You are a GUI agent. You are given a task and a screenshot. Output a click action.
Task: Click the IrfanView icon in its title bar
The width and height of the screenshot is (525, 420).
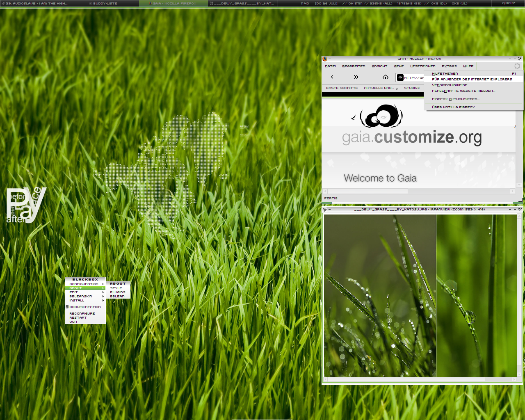point(325,209)
